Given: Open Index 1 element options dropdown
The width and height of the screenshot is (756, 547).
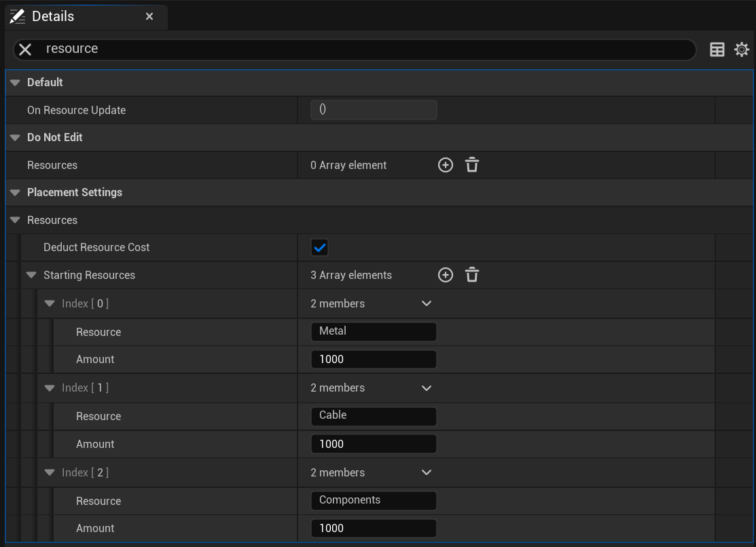Looking at the screenshot, I should (426, 388).
